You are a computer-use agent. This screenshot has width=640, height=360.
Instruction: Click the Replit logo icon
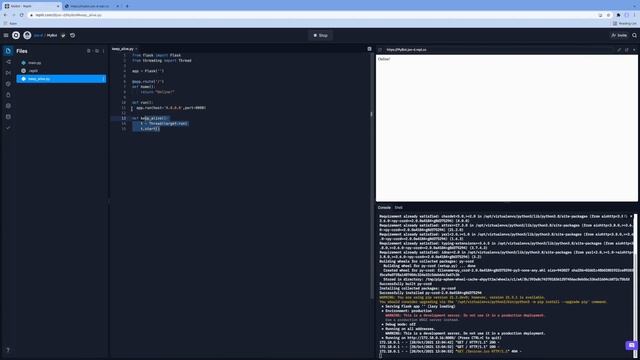(x=16, y=36)
